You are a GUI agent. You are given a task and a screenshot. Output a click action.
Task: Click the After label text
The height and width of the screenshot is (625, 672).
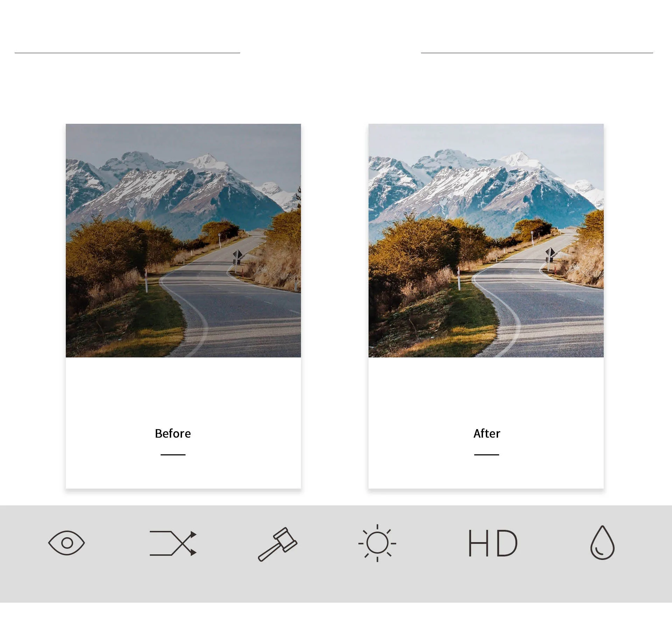click(x=486, y=433)
